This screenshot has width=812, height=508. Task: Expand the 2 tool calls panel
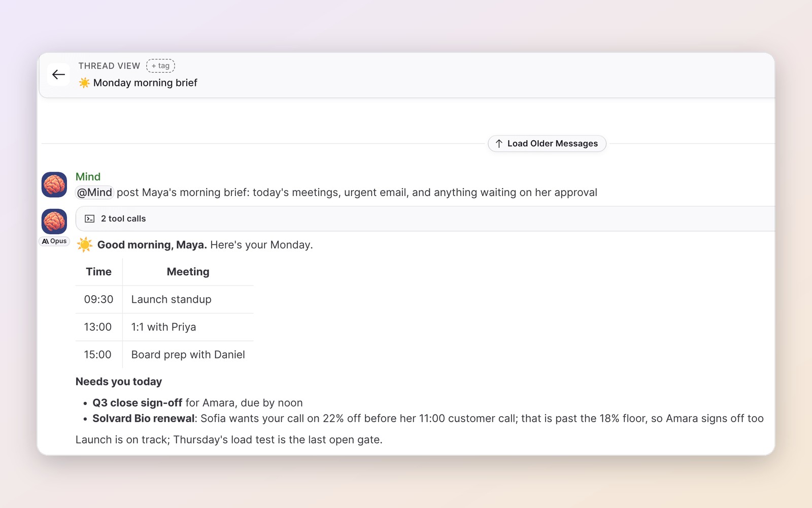tap(425, 219)
